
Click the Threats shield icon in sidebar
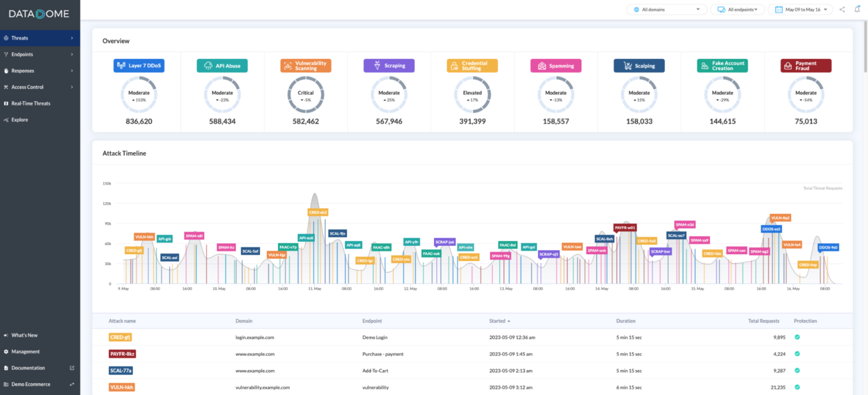[x=6, y=38]
